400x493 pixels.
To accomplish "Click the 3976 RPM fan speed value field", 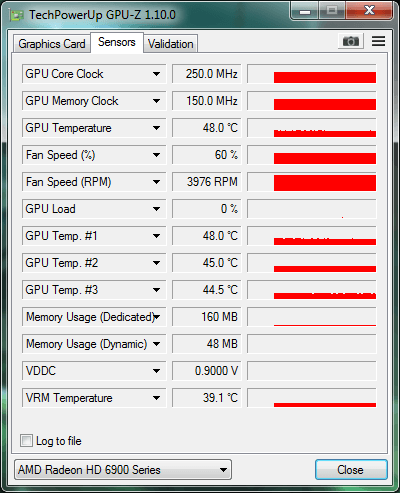I will click(206, 182).
